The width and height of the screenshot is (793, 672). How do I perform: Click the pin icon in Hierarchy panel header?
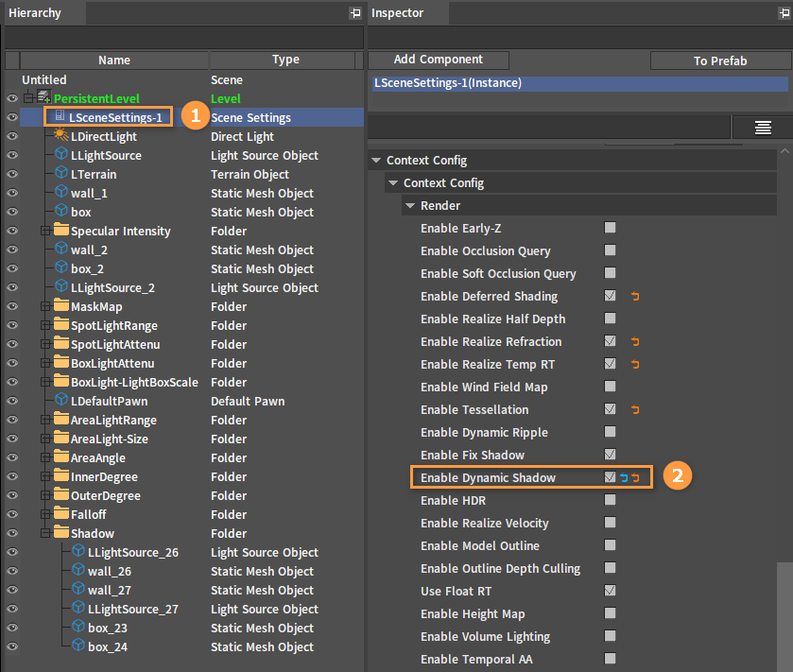click(355, 13)
